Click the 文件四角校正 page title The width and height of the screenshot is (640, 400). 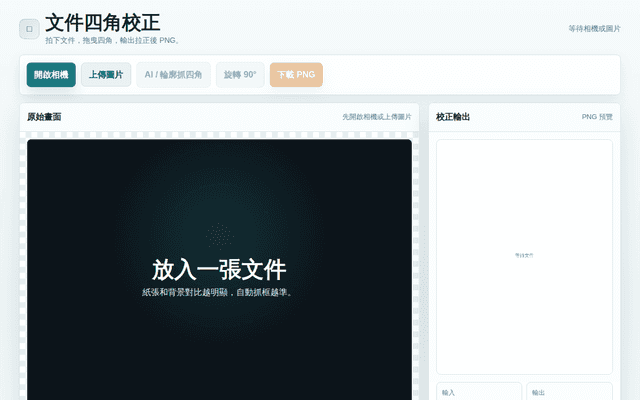(x=102, y=22)
